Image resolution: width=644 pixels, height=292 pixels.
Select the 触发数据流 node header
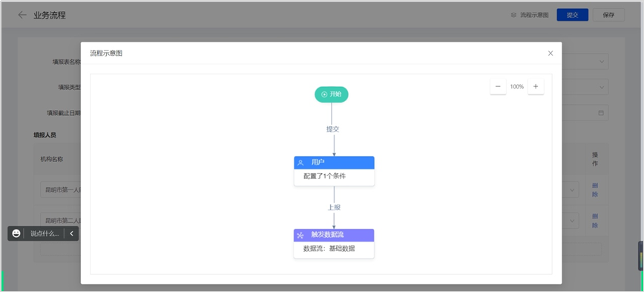click(334, 236)
